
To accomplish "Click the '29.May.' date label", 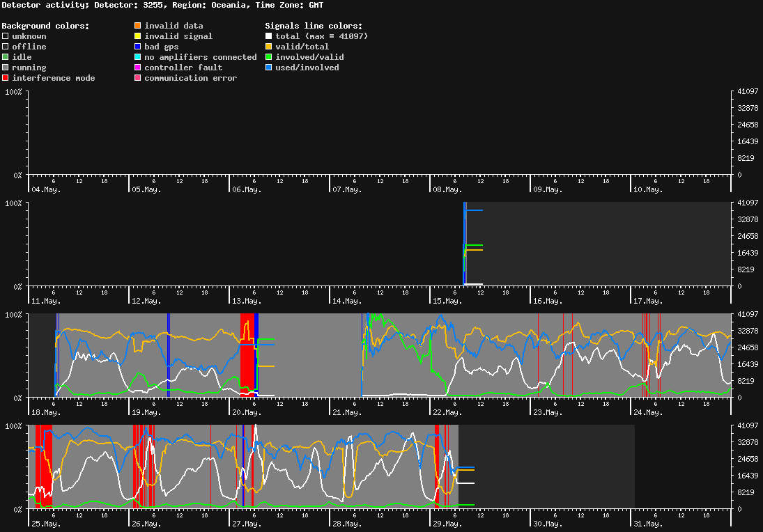I will click(x=447, y=524).
